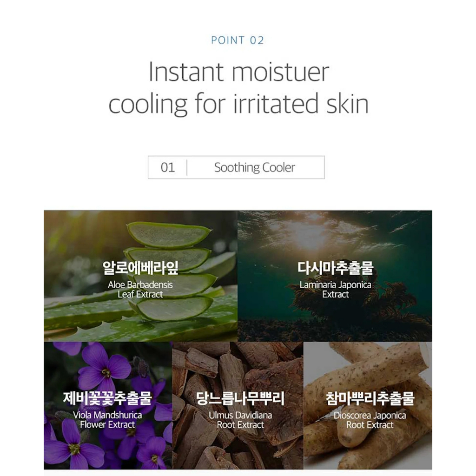Open the aloe vera slices image
This screenshot has width=476, height=476.
(x=140, y=276)
